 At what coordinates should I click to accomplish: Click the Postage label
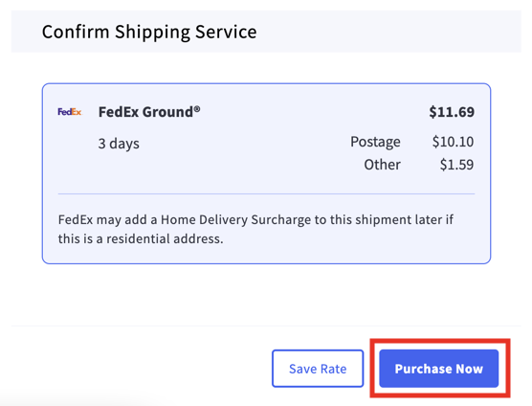click(375, 142)
